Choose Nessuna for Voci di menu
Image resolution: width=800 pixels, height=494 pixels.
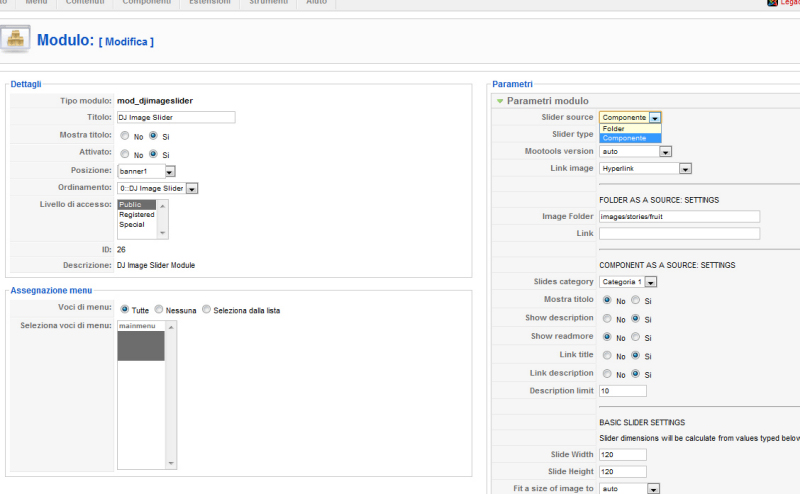(x=159, y=309)
